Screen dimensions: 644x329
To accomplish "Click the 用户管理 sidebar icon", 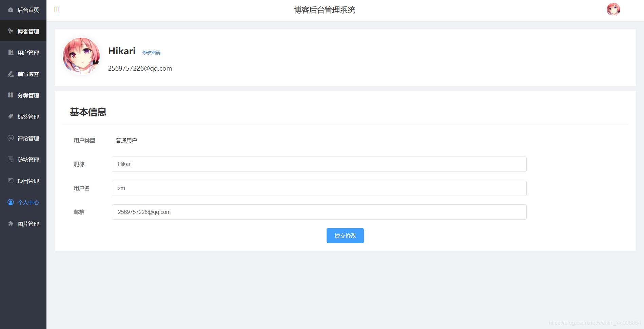I will tap(11, 52).
